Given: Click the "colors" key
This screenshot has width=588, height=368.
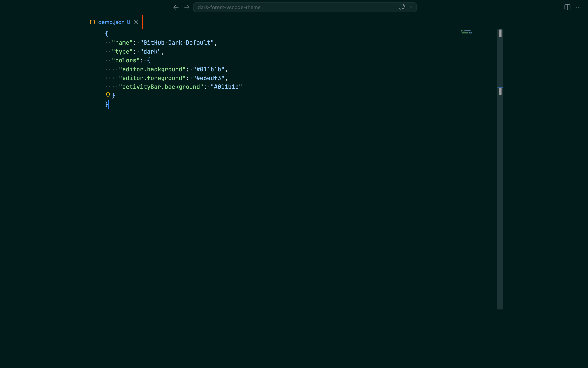Looking at the screenshot, I should 126,60.
